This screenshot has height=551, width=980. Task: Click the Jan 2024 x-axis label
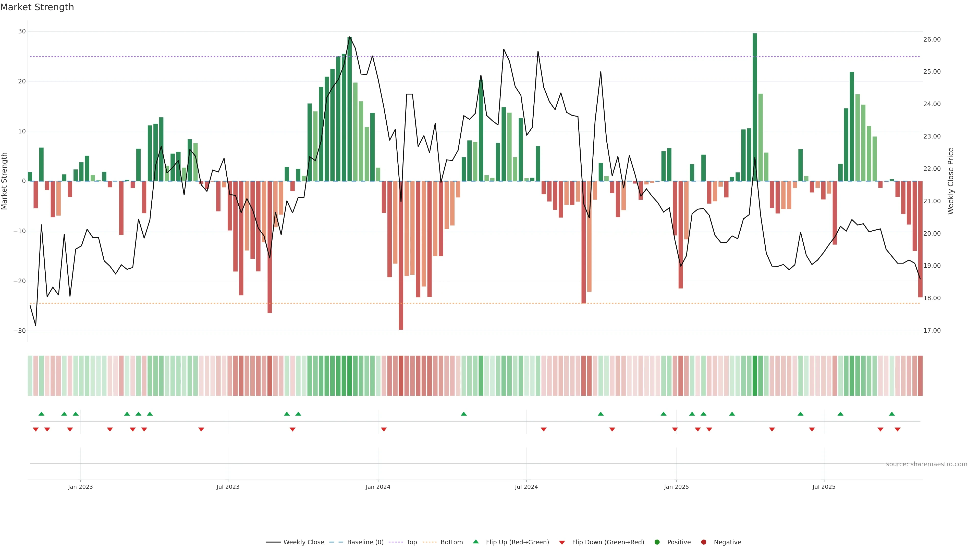(x=378, y=487)
